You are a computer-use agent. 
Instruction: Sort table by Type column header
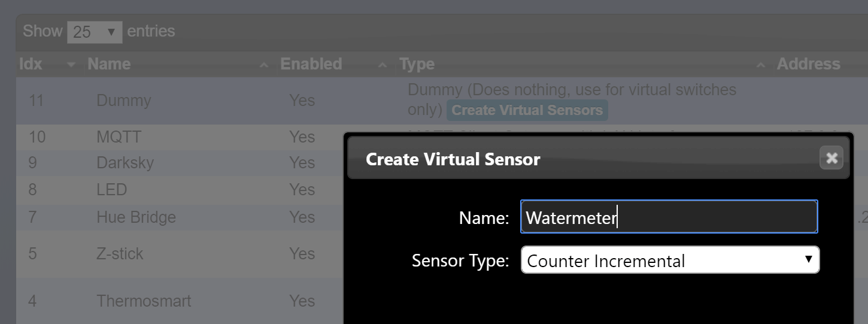(x=417, y=64)
